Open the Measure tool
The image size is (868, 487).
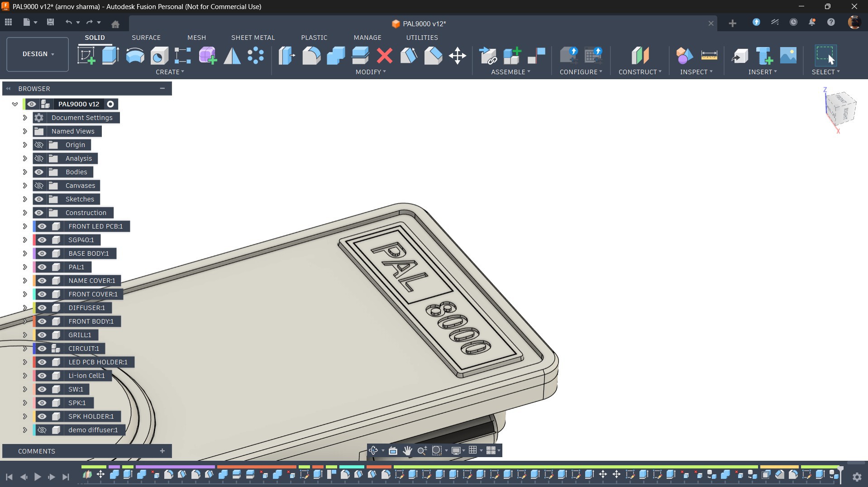tap(709, 56)
